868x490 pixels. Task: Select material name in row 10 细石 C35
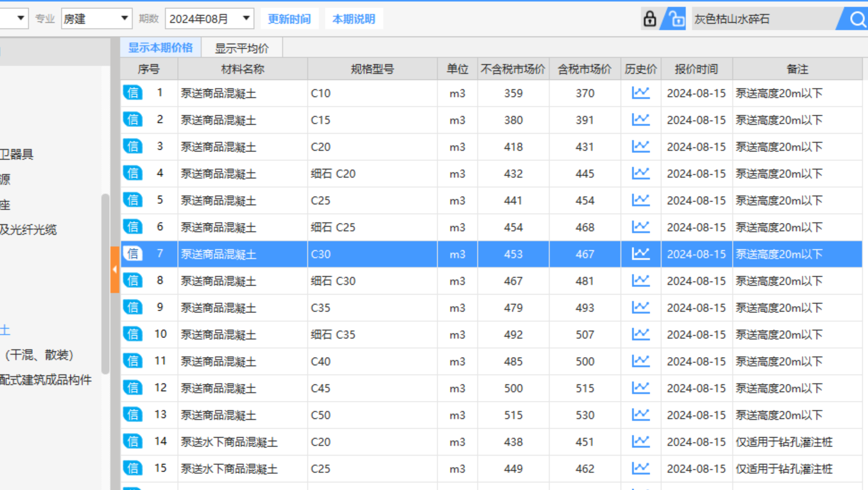pyautogui.click(x=243, y=334)
